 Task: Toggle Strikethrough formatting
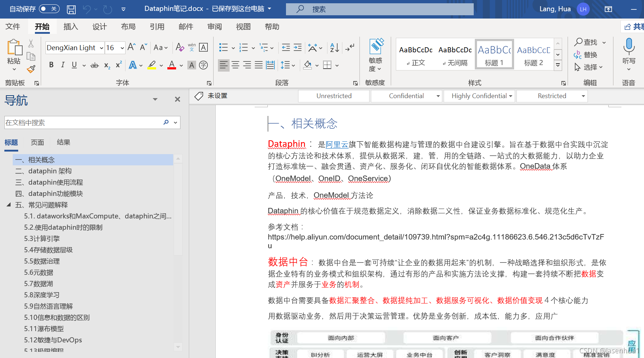coord(95,65)
